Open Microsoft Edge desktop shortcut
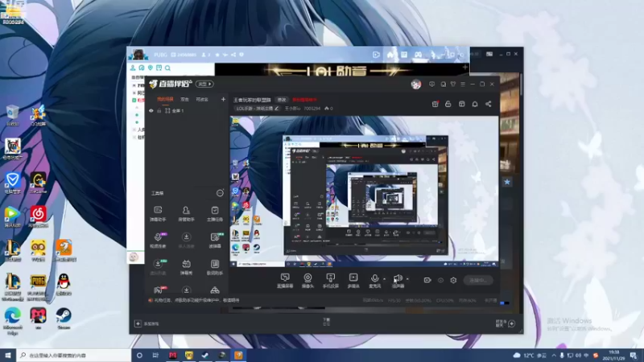This screenshot has width=644, height=362. point(13,321)
